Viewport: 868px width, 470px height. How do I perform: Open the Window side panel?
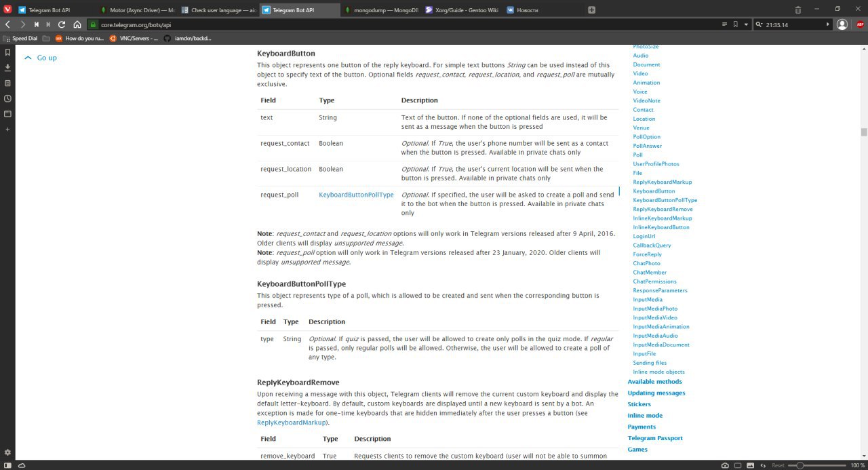click(7, 114)
